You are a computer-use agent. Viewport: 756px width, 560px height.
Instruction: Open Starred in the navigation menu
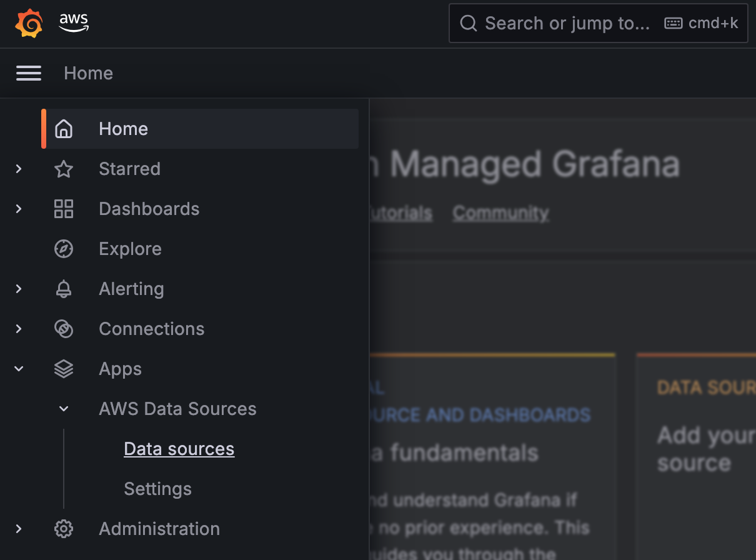130,169
